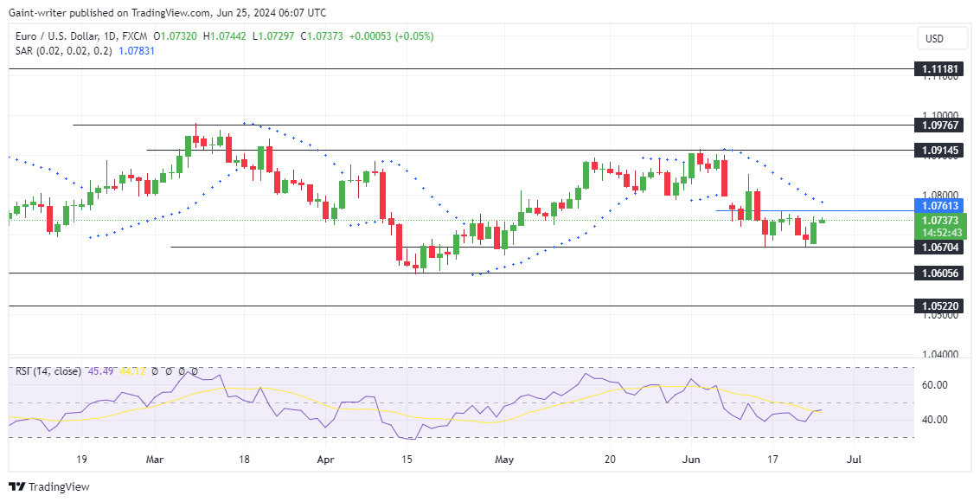
Task: Click the yellow RSI average value 44.12
Action: point(131,370)
